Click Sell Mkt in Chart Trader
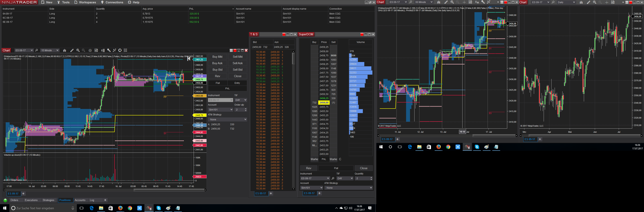Viewport: 644px width, 212px height. coord(238,57)
